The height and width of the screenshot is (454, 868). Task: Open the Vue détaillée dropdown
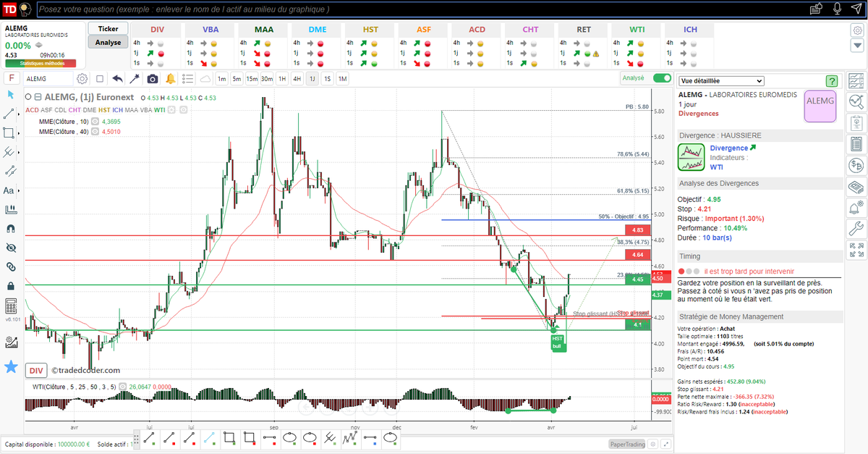coord(721,81)
